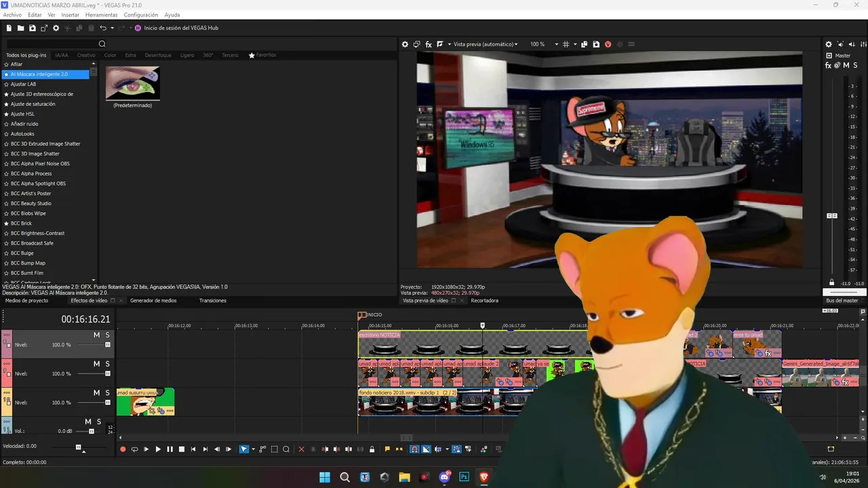This screenshot has width=868, height=488.
Task: Open preview properties gear in video preview
Action: point(405,44)
